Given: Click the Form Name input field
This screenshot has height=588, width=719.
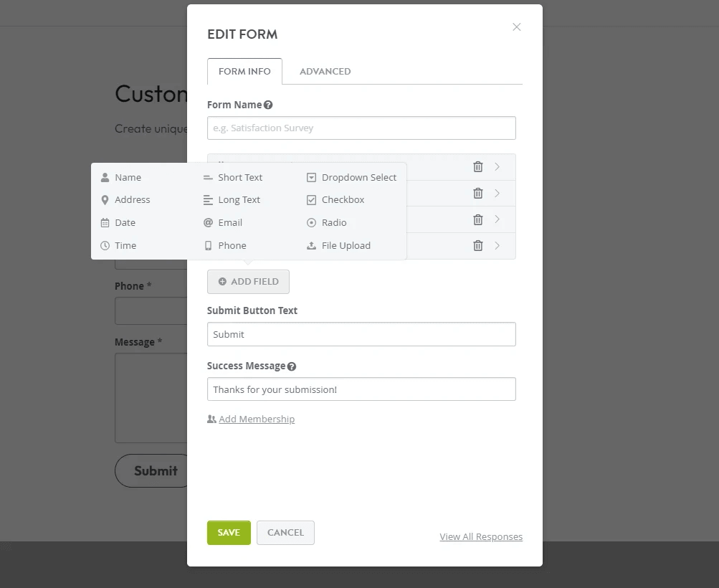Looking at the screenshot, I should (361, 128).
